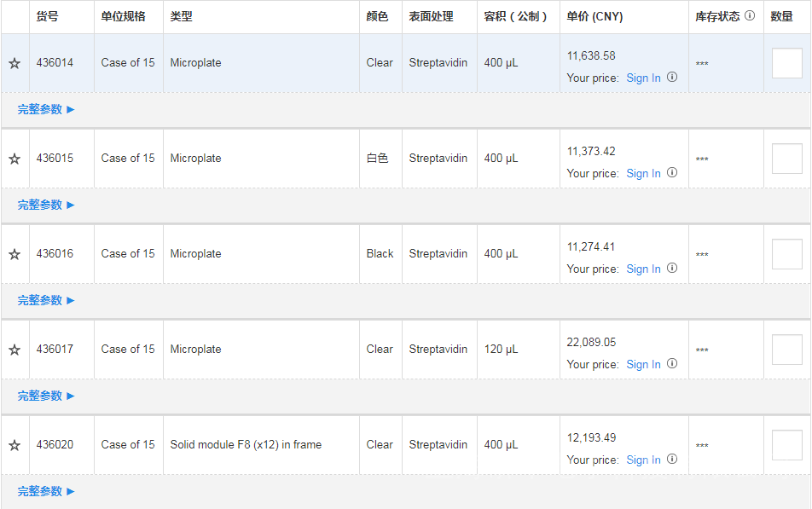Click quantity box for Black microplate

coord(786,254)
